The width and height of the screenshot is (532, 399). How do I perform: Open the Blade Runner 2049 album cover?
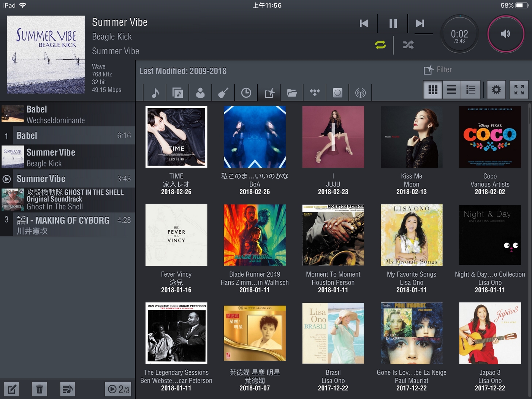click(255, 235)
